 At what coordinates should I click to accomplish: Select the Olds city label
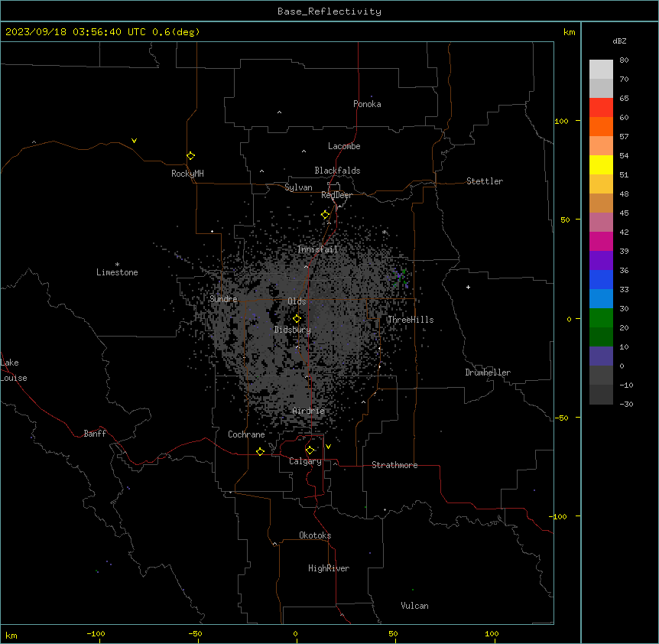(297, 301)
